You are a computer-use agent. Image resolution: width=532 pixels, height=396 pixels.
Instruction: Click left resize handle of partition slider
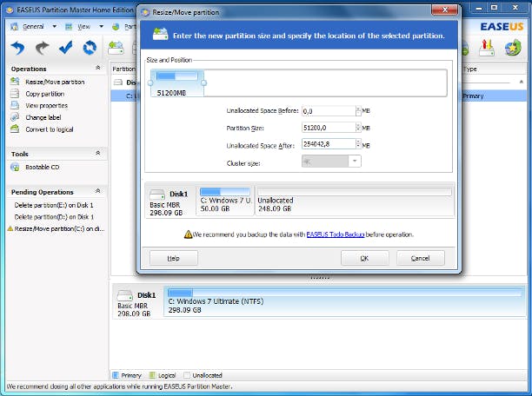[x=150, y=82]
